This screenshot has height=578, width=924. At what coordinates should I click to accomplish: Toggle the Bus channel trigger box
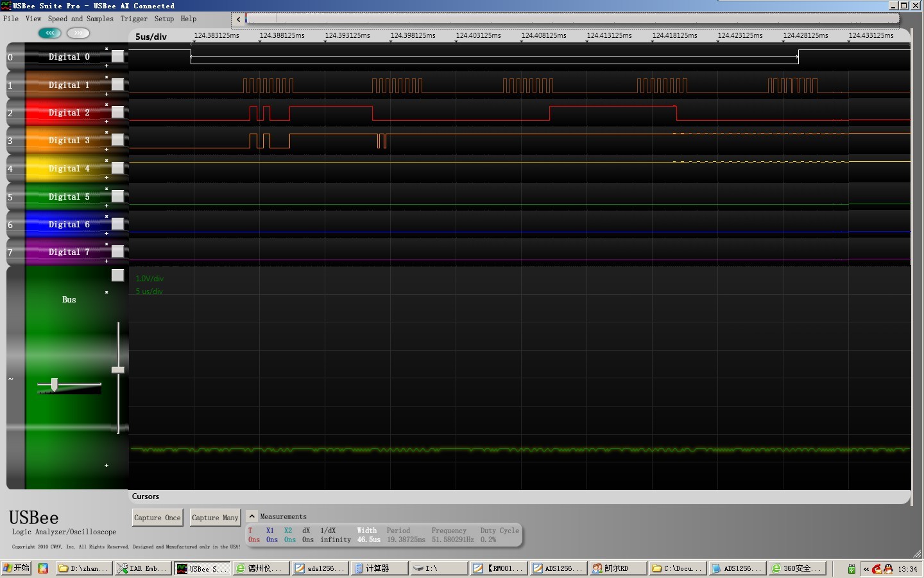118,275
